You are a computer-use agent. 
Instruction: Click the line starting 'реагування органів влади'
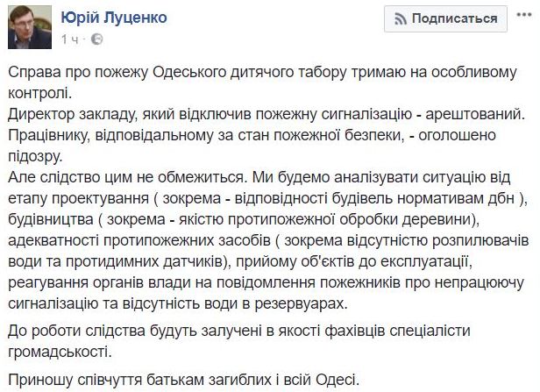pyautogui.click(x=266, y=282)
